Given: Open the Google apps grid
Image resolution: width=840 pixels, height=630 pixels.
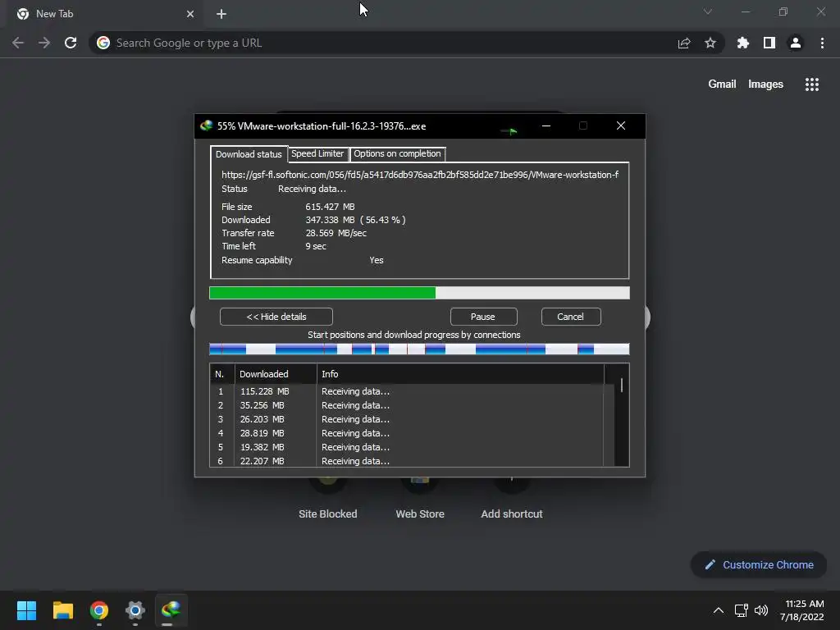Looking at the screenshot, I should (811, 84).
